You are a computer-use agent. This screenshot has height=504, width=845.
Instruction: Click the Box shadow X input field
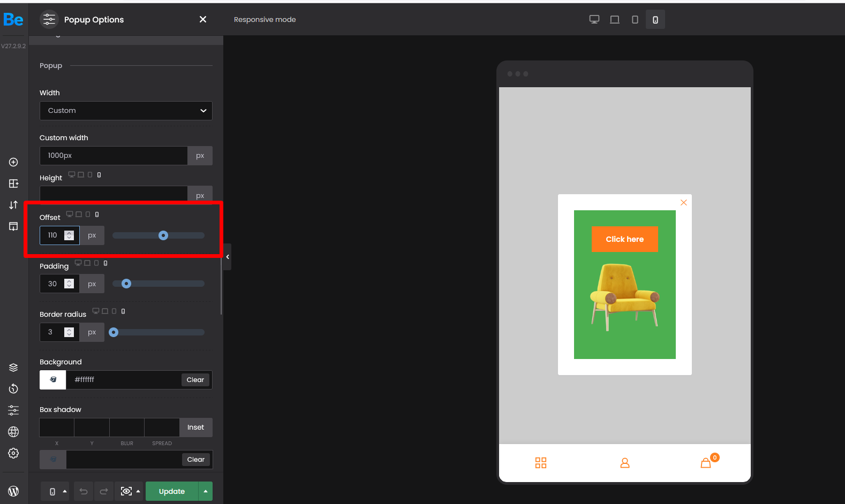[57, 427]
